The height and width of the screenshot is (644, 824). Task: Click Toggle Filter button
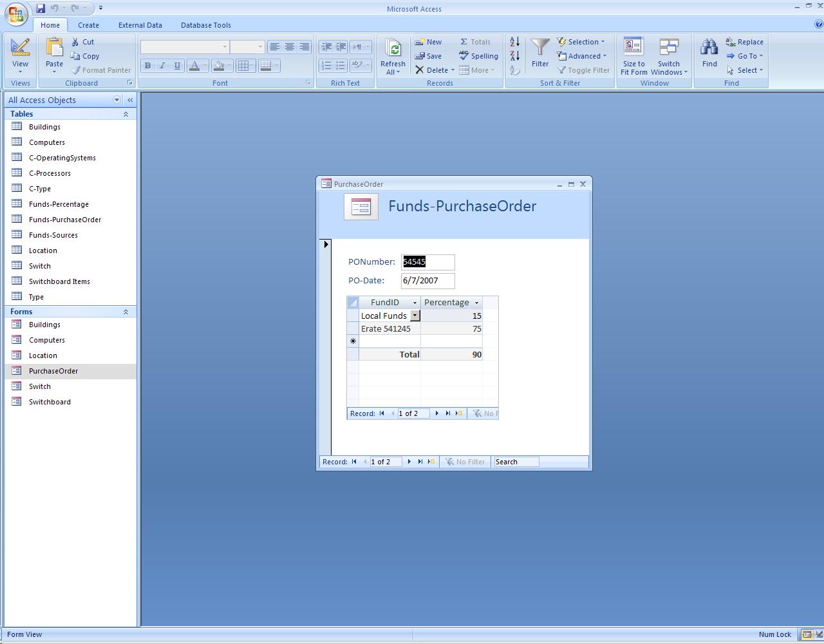pos(583,70)
